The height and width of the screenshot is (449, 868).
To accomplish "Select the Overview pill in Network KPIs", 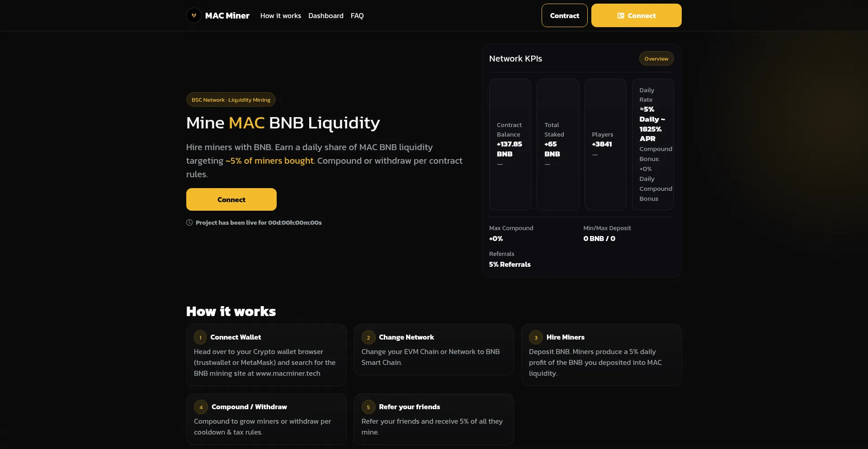I will (x=656, y=58).
